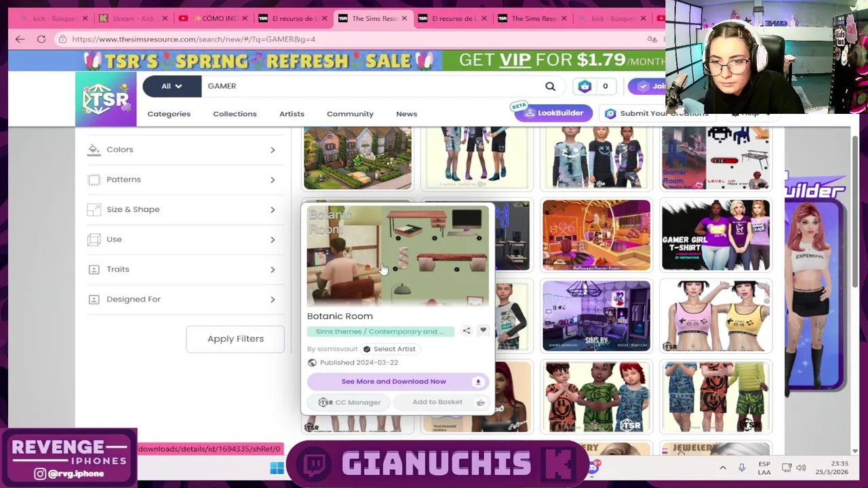This screenshot has height=488, width=868.
Task: Open the Artists menu
Action: (292, 114)
